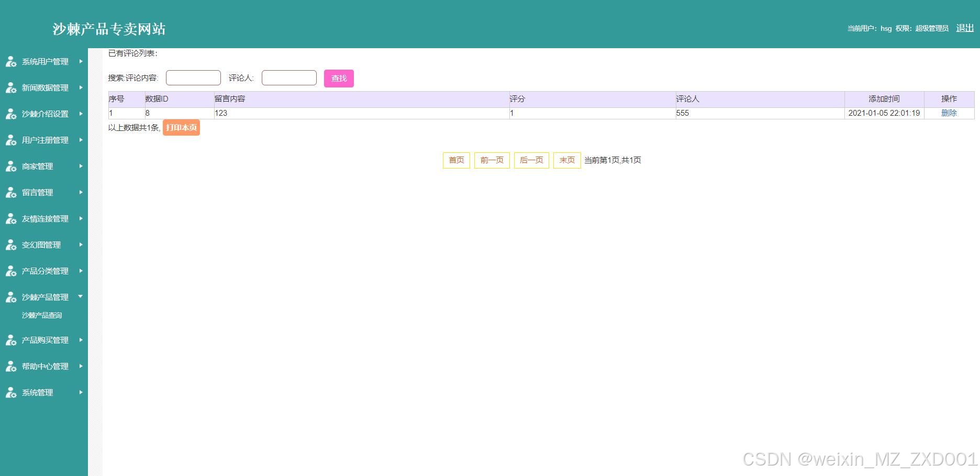
Task: Open the 沙棘产品查询 submenu item
Action: point(42,315)
